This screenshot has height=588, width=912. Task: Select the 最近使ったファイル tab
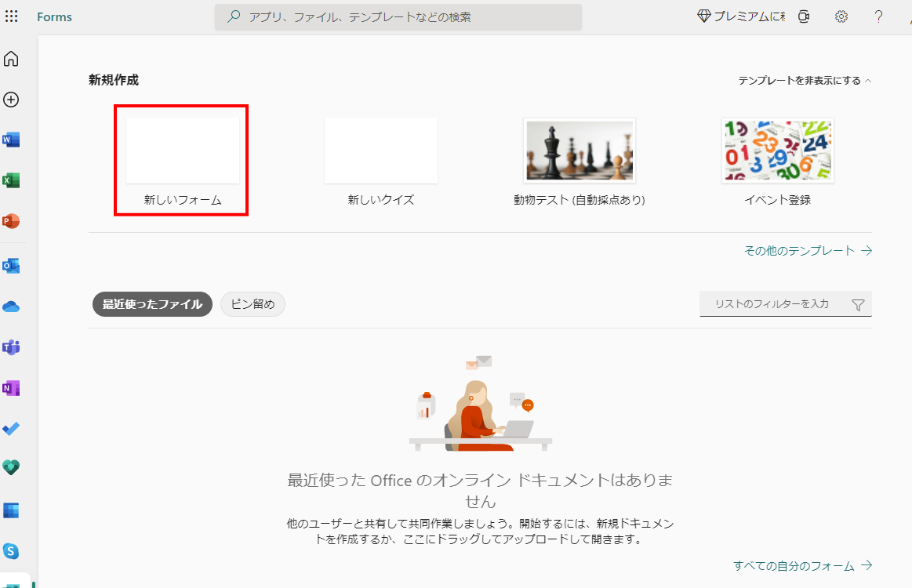(152, 304)
